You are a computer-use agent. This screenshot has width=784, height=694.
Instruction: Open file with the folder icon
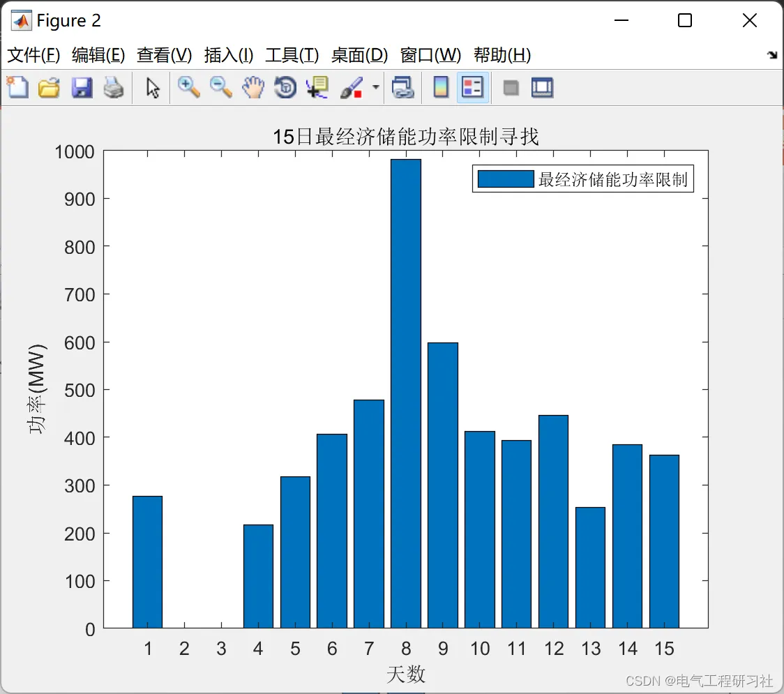(49, 87)
